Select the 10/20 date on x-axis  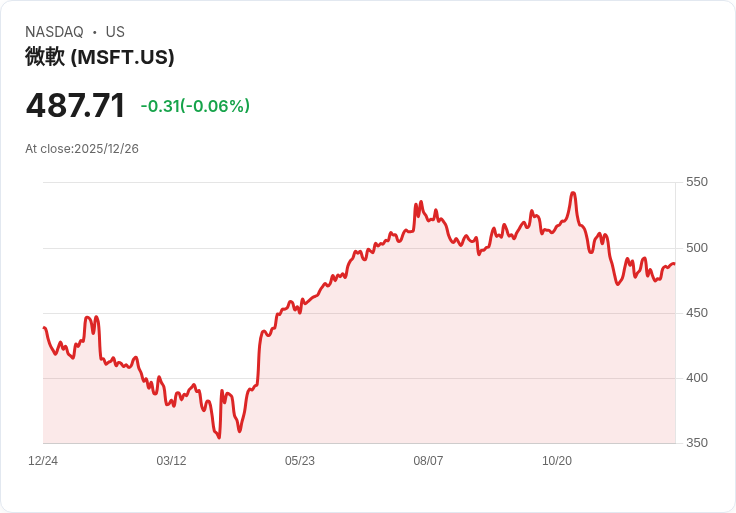pyautogui.click(x=556, y=461)
